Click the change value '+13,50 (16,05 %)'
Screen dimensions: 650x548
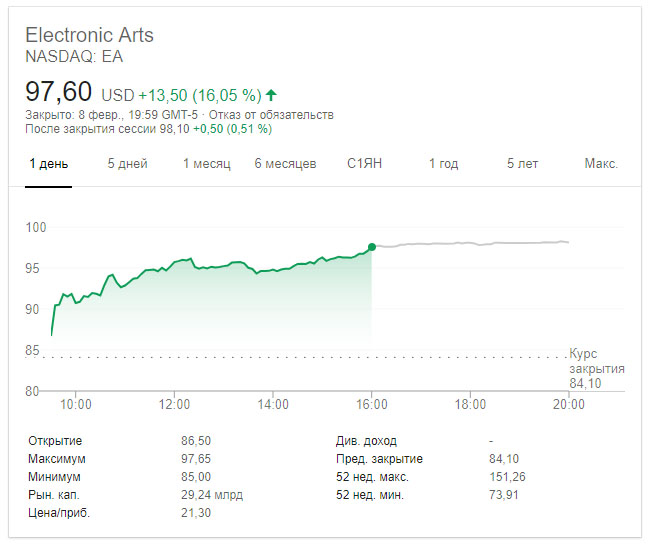pos(200,96)
